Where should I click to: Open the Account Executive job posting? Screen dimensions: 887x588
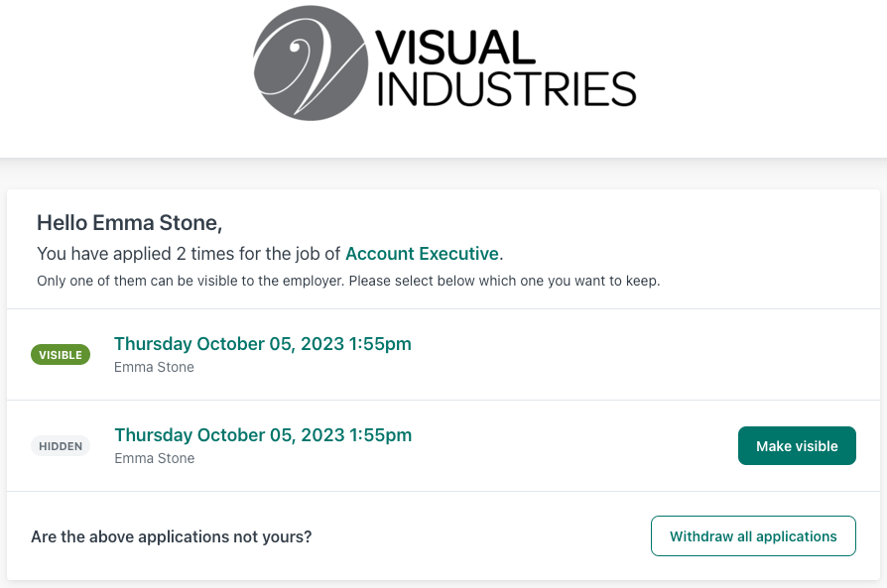pyautogui.click(x=422, y=254)
